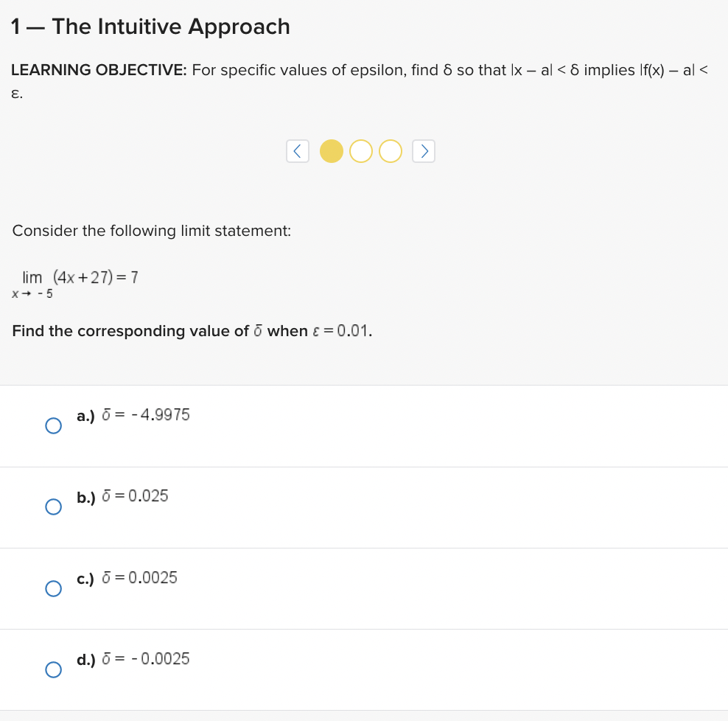Select answer a.) δ = -4.9975
The height and width of the screenshot is (721, 728).
click(53, 425)
